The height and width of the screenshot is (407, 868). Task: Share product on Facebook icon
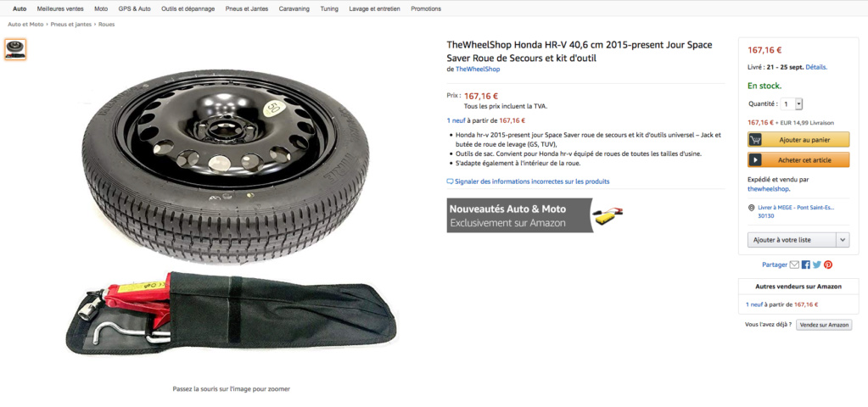(x=806, y=265)
